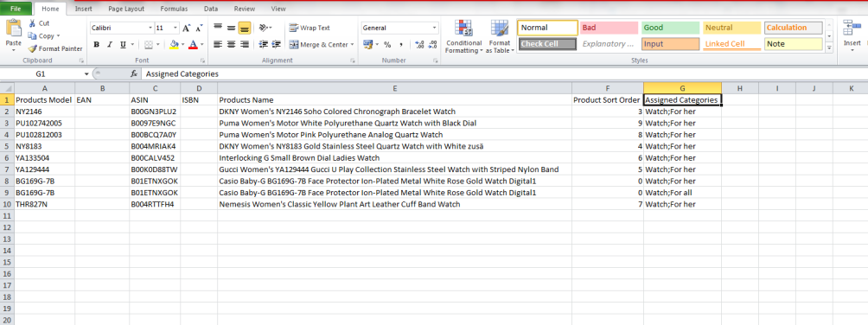Select cell containing B00GN3PLU2
The image size is (868, 325).
155,112
